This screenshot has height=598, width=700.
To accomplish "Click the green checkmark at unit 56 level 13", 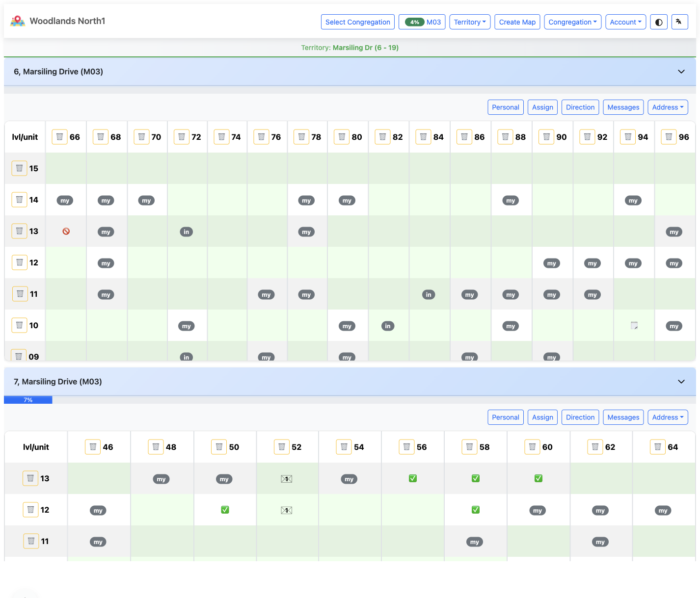I will (x=413, y=478).
